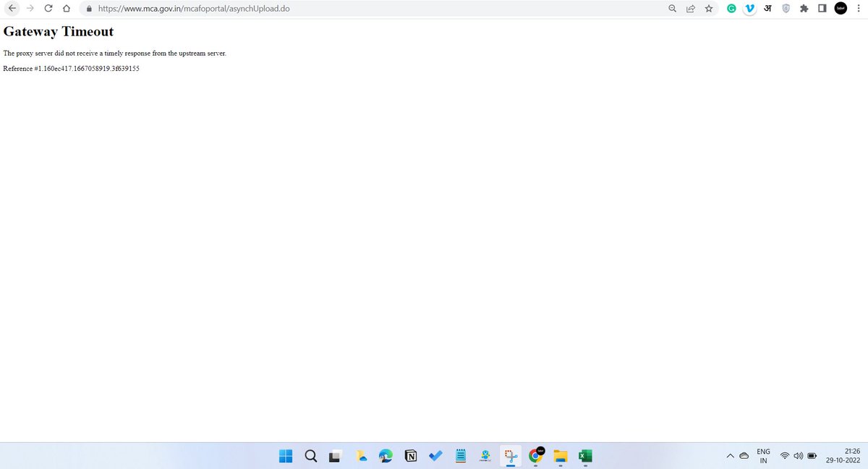Open Task View on taskbar
Viewport: 868px width, 469px height.
pos(336,457)
